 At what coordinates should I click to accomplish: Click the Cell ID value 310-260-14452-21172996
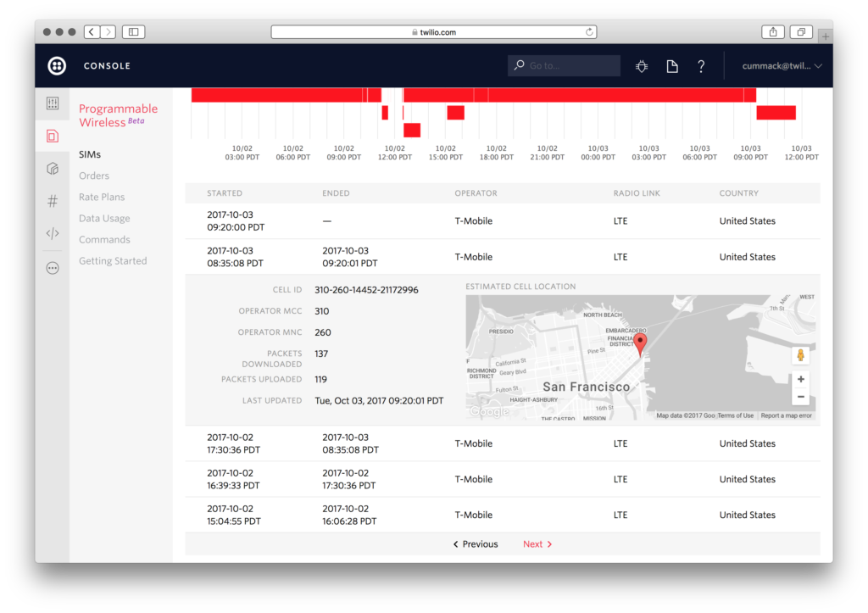[x=366, y=290]
